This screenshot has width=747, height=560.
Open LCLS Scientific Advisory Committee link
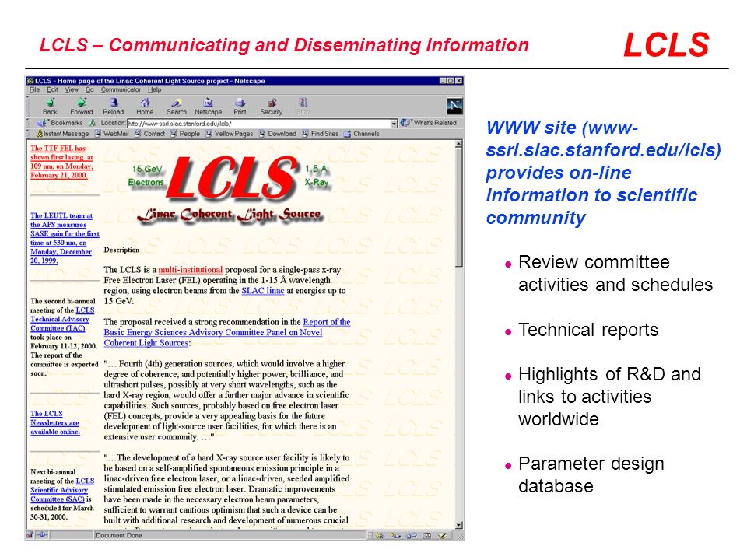(62, 490)
